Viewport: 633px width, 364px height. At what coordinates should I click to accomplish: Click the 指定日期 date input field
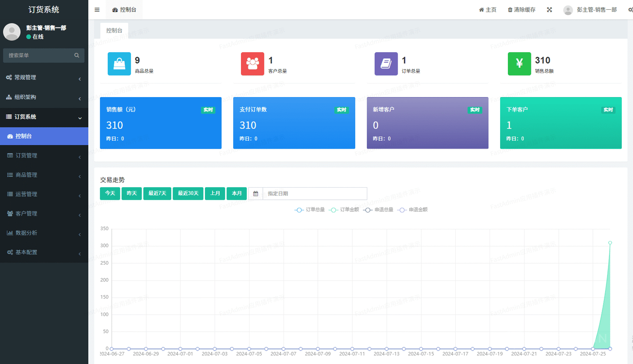point(314,194)
